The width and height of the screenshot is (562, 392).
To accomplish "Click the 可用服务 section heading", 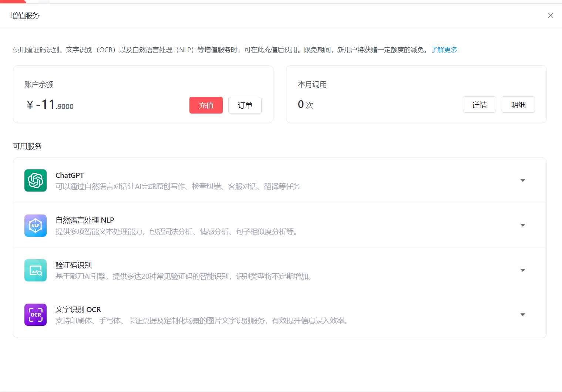I will (x=27, y=146).
